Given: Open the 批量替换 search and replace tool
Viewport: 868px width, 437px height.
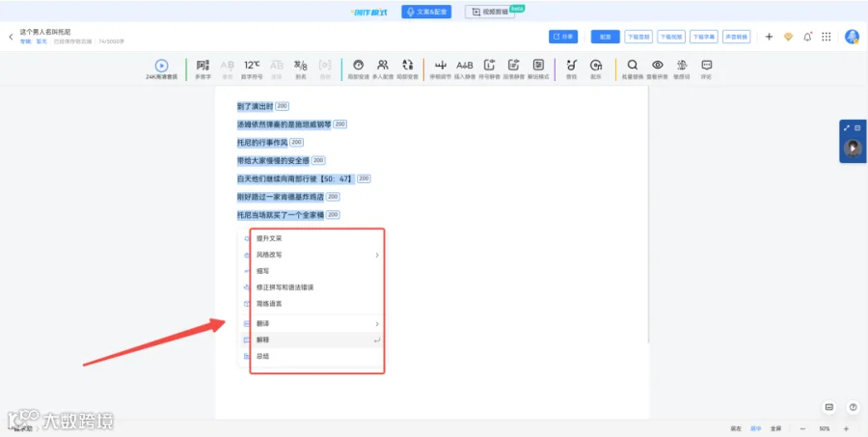Looking at the screenshot, I should [632, 66].
